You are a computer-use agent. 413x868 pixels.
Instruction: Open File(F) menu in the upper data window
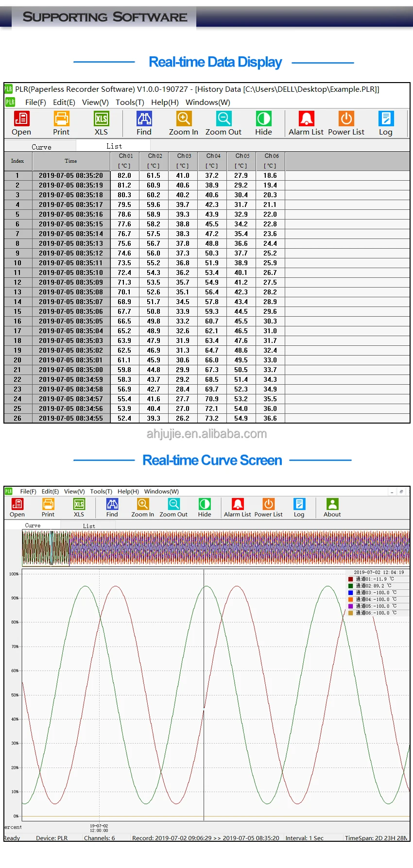[x=35, y=102]
